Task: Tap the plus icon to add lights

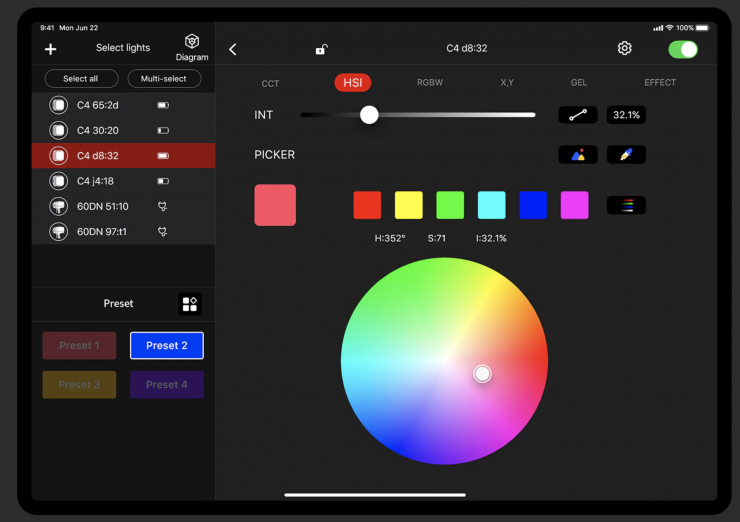Action: point(51,49)
